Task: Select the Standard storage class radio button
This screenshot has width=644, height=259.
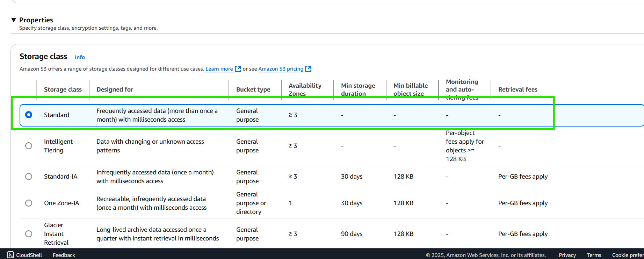Action: tap(29, 115)
